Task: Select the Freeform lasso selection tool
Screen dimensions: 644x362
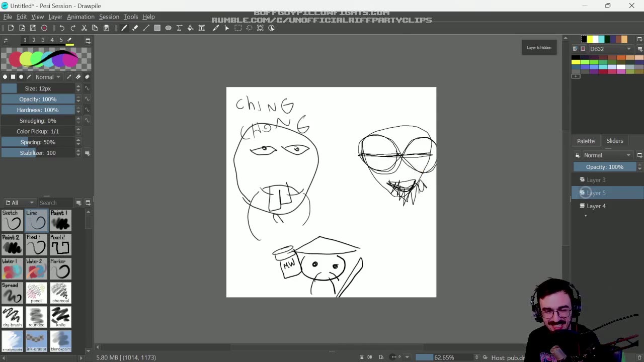Action: 249,28
